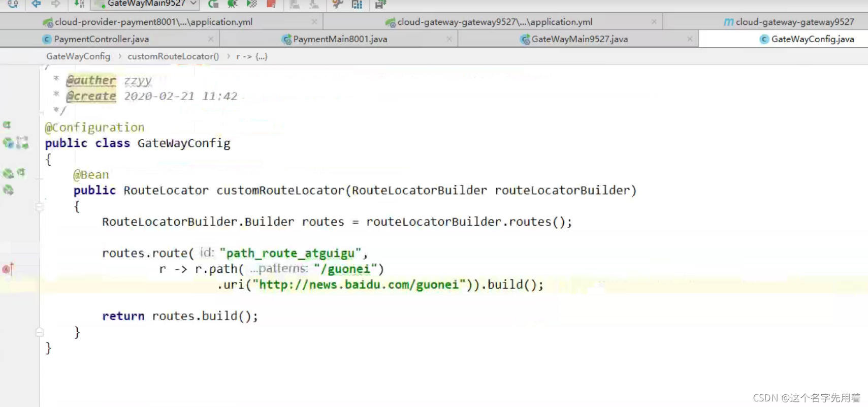Click gutter icon beside @Configuration line

tap(7, 125)
